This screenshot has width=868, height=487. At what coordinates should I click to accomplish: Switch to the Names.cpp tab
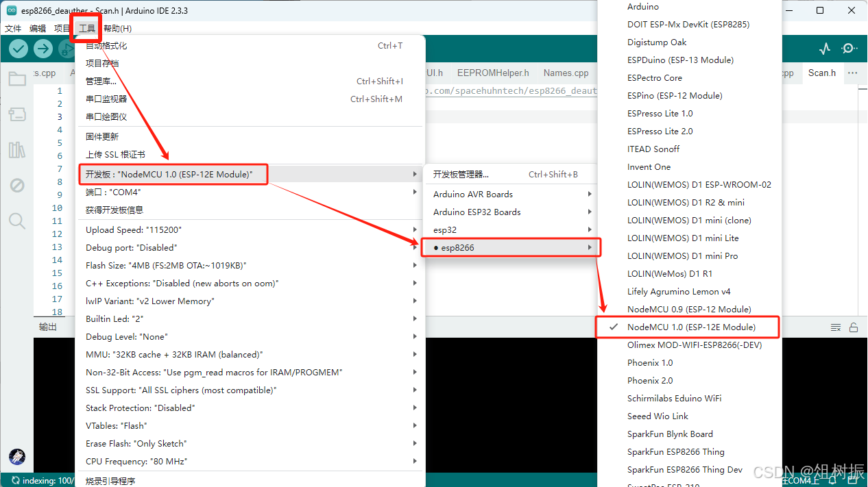click(566, 73)
